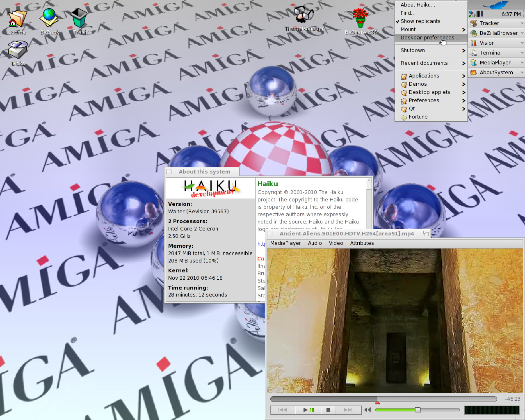Click the green volume slider
The height and width of the screenshot is (420, 525).
pyautogui.click(x=418, y=410)
